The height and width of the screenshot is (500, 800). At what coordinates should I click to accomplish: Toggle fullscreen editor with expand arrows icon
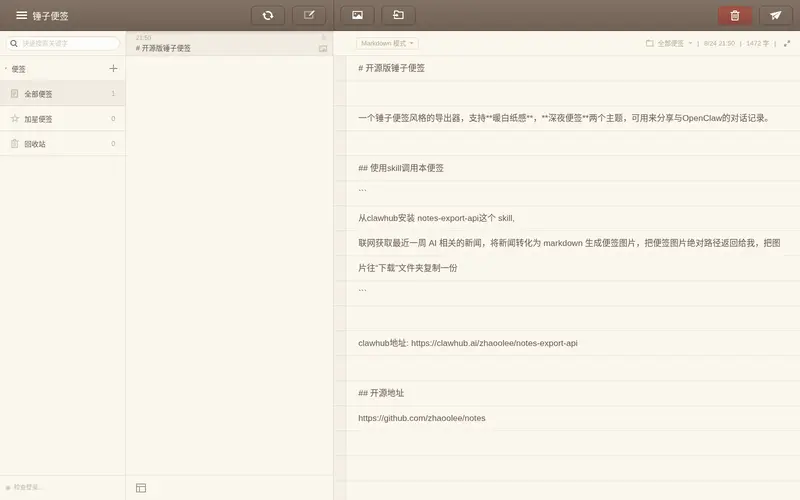(x=787, y=43)
